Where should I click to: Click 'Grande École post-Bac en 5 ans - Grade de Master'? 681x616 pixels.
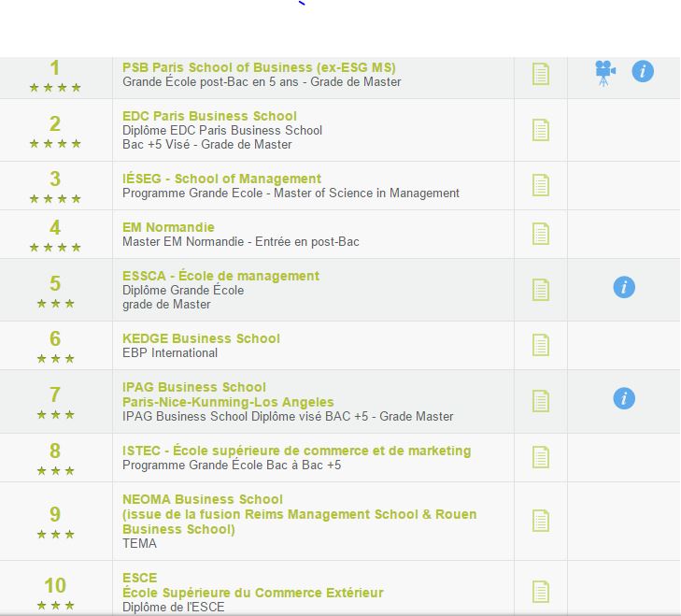(x=262, y=81)
